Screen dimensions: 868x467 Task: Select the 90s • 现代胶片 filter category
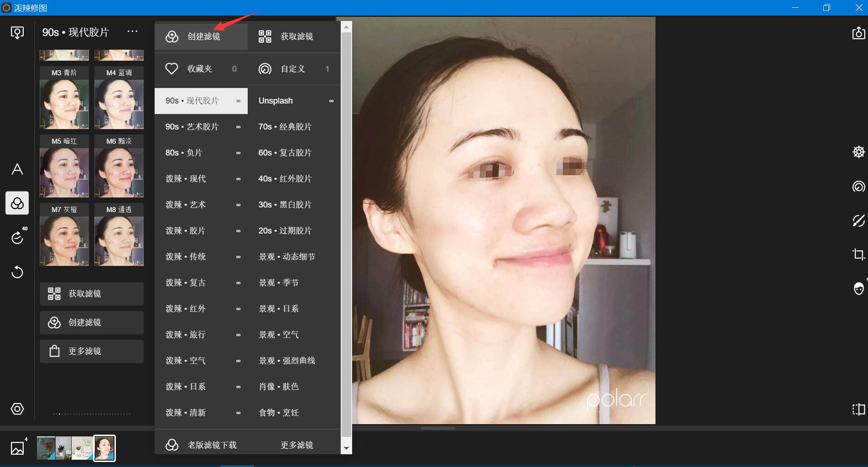201,101
